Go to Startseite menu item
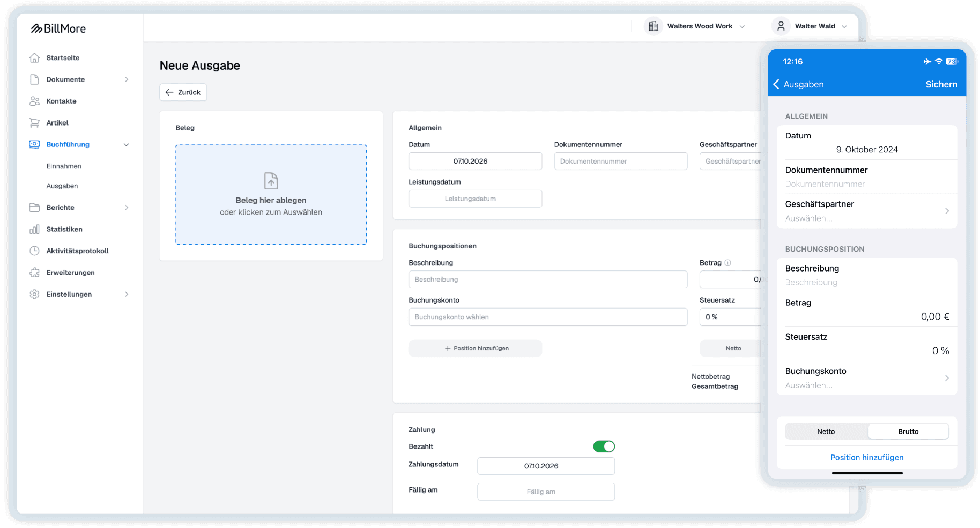This screenshot has width=980, height=528. coord(63,57)
